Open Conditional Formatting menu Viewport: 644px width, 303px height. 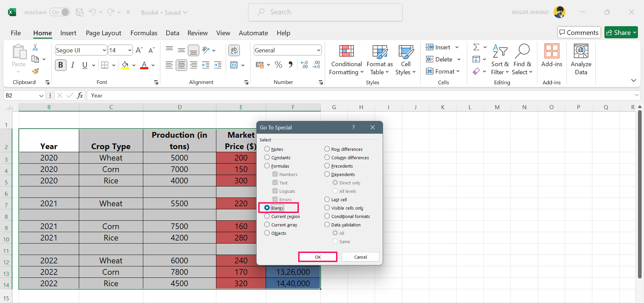click(x=346, y=60)
